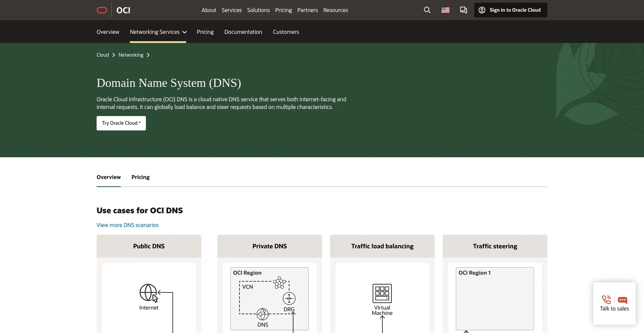Viewport: 644px width, 333px height.
Task: Open the Resources menu
Action: (335, 10)
